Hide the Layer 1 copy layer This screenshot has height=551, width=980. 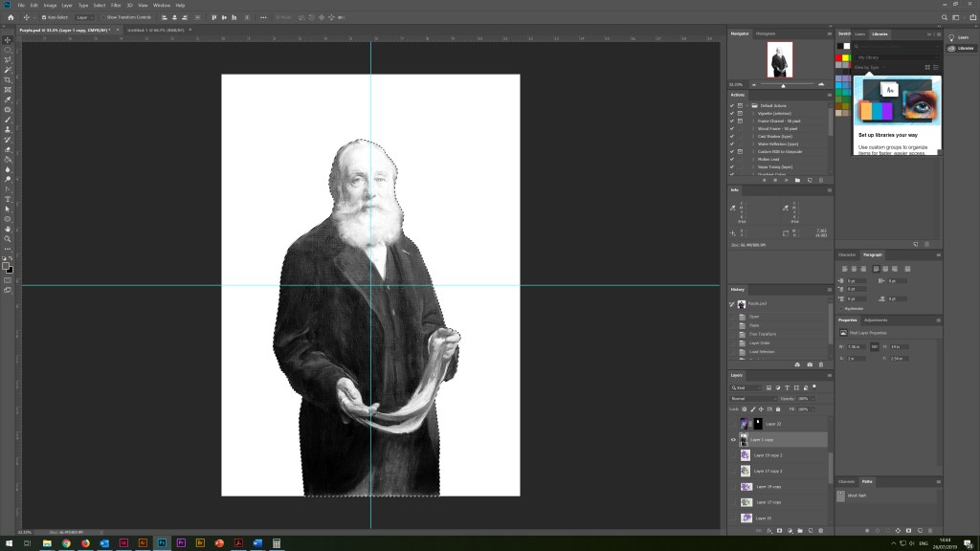pyautogui.click(x=733, y=439)
